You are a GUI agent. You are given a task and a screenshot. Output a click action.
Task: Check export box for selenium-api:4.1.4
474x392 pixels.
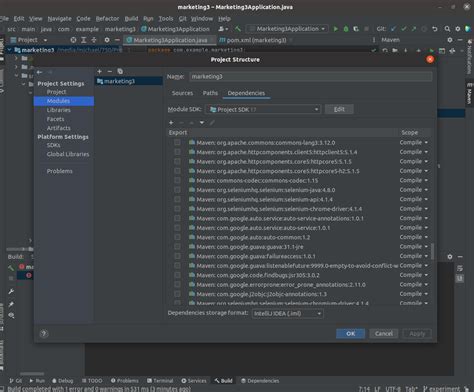[177, 199]
